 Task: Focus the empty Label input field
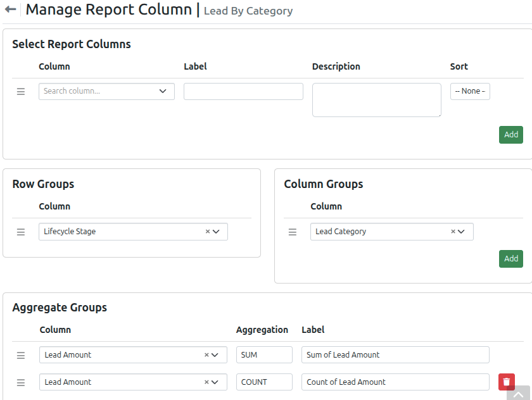pyautogui.click(x=243, y=92)
